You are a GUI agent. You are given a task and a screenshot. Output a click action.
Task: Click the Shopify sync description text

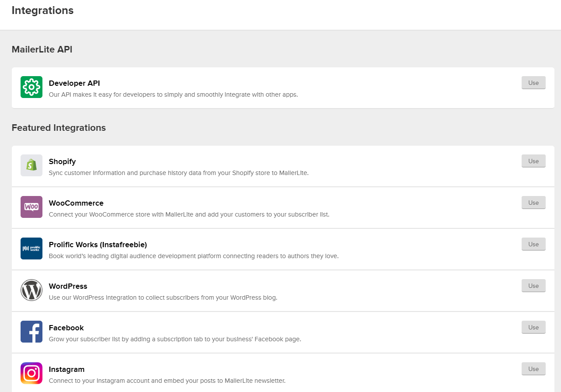(179, 173)
